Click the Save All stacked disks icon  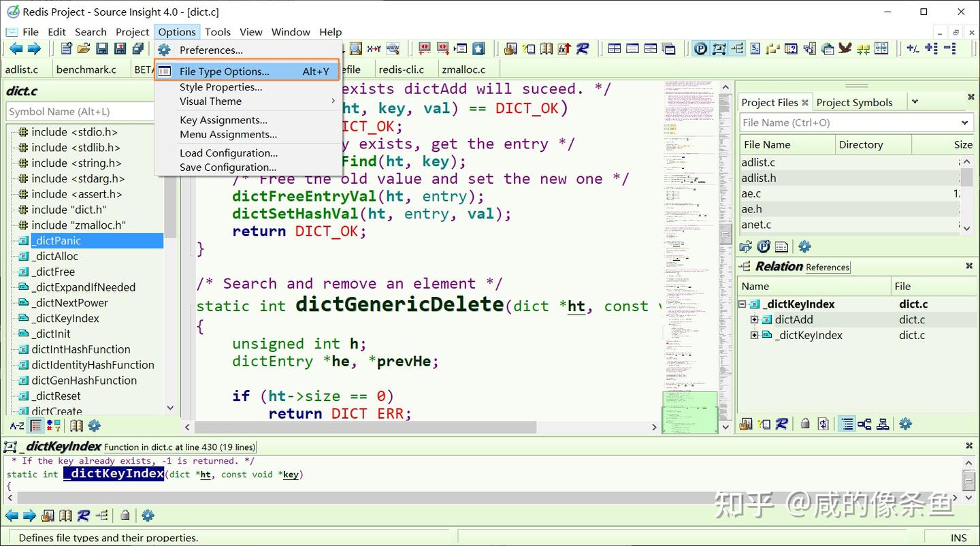[x=138, y=48]
